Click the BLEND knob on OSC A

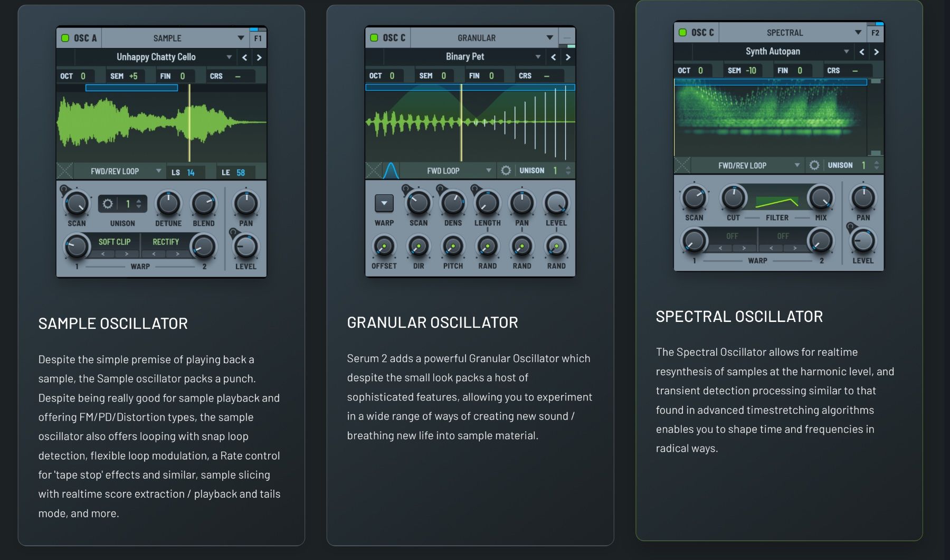pos(204,203)
